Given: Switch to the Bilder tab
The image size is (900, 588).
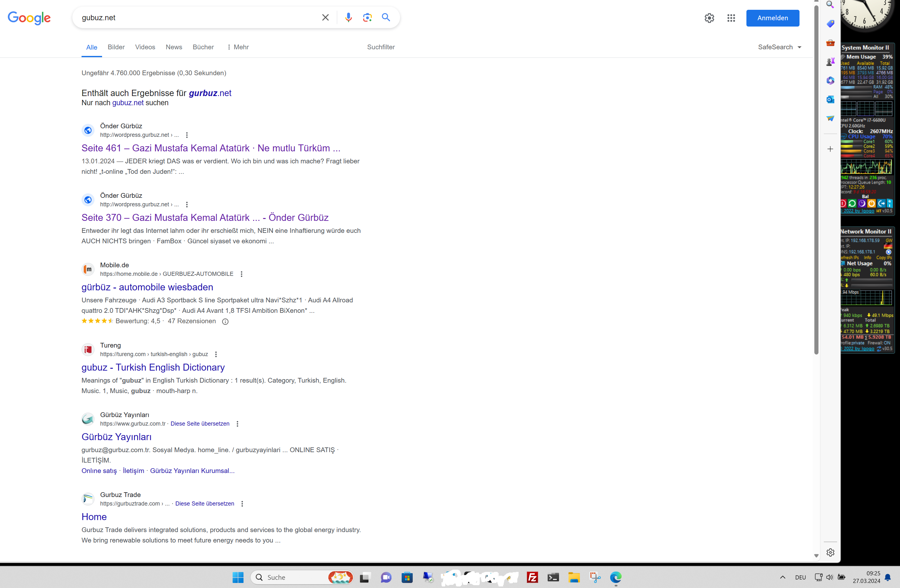Looking at the screenshot, I should (x=116, y=47).
